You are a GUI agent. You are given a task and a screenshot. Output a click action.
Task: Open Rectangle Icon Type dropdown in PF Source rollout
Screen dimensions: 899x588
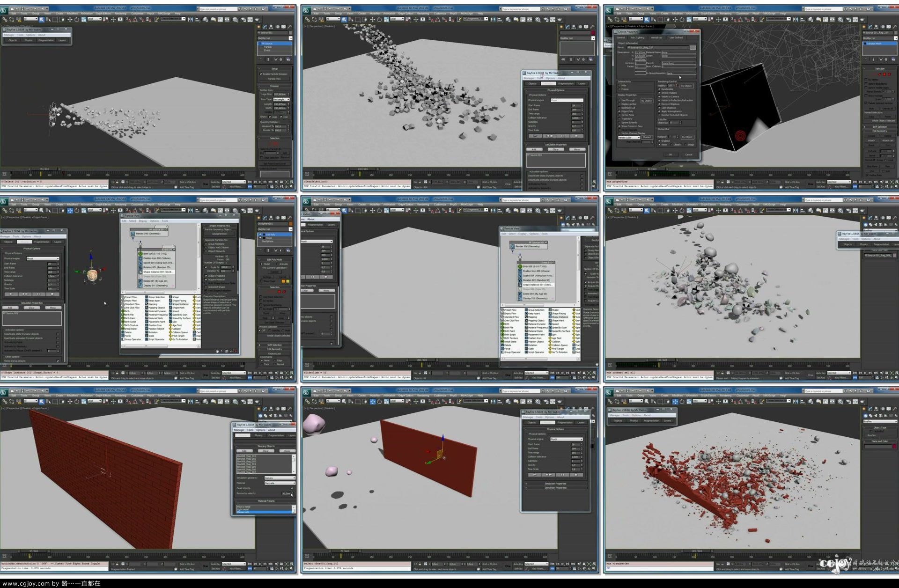[x=281, y=99]
